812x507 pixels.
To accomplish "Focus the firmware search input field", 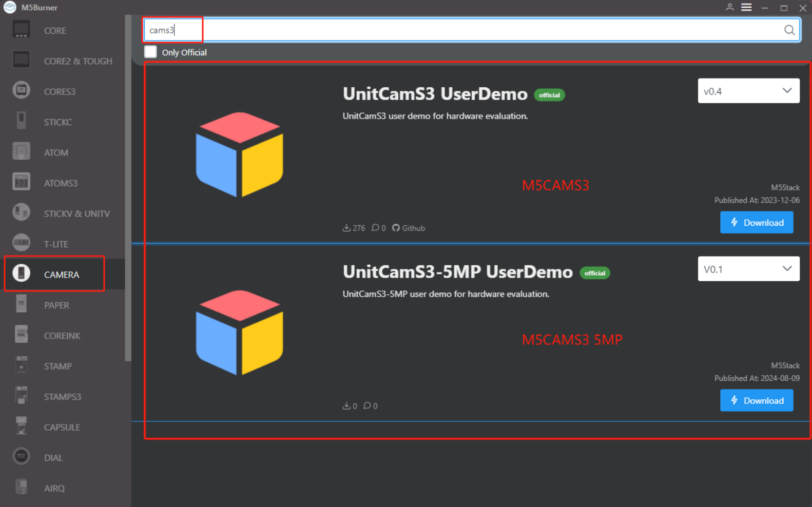I will pos(472,30).
